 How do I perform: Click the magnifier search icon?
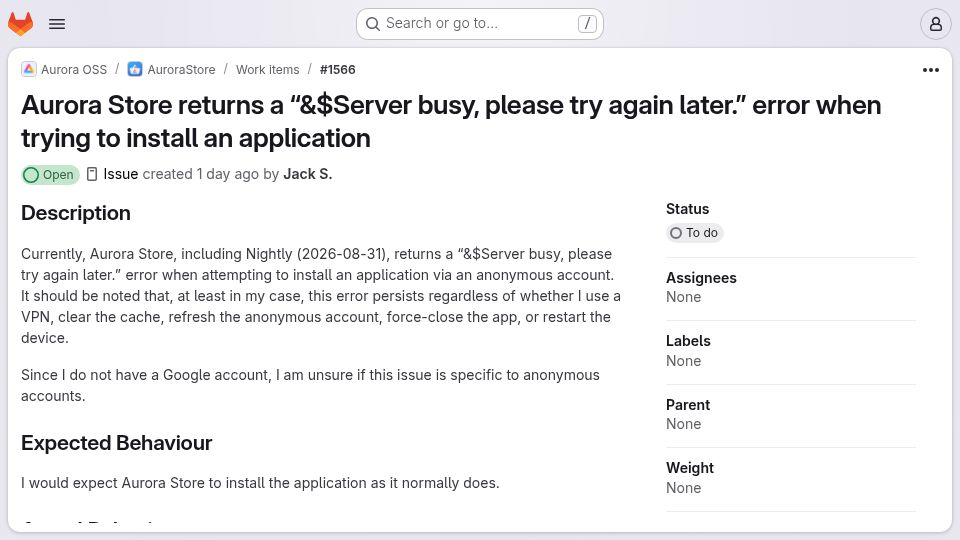372,24
